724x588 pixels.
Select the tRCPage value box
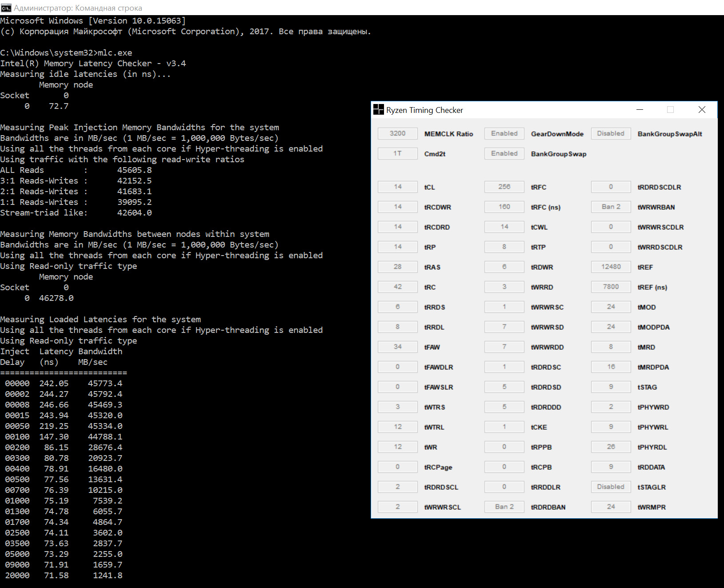397,467
